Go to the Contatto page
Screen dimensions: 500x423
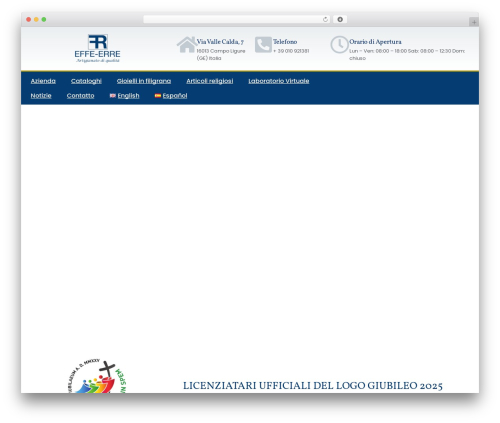(x=80, y=96)
